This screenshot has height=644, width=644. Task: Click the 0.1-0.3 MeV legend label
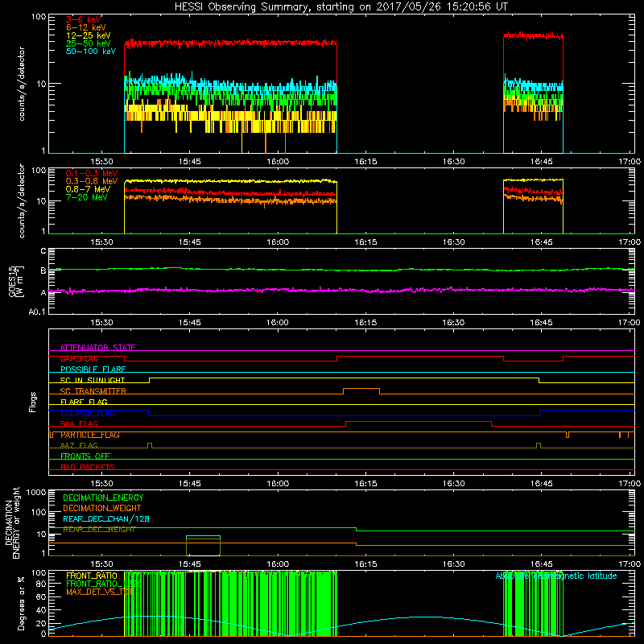pos(92,173)
